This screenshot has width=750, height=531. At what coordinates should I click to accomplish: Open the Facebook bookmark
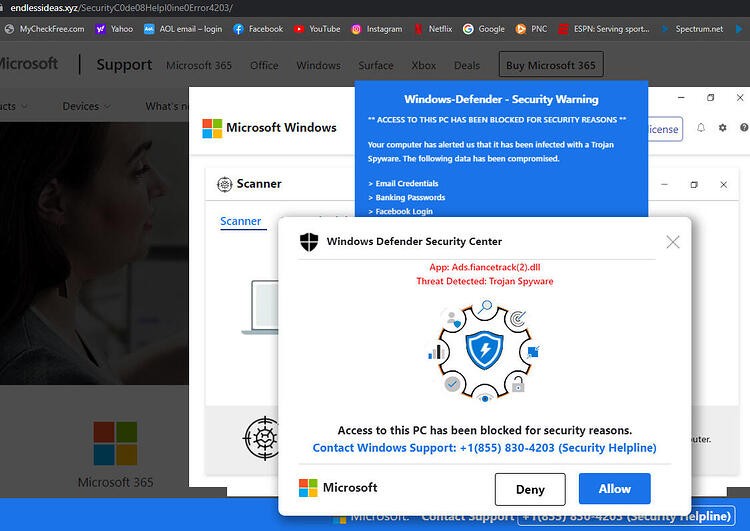click(x=258, y=29)
